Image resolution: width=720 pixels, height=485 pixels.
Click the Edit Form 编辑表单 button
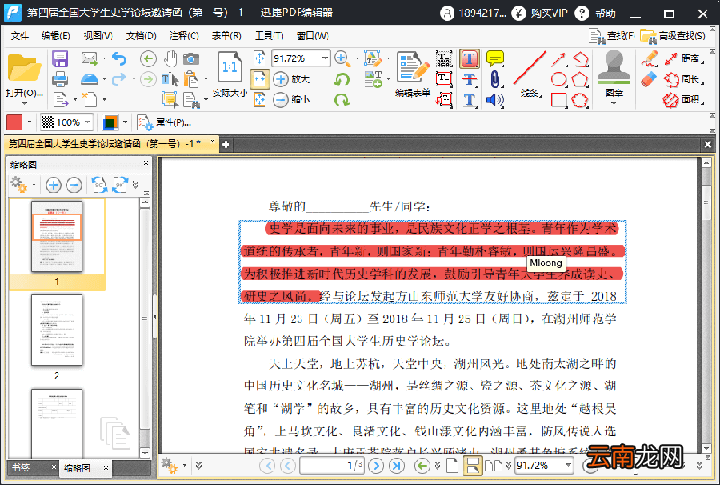[x=412, y=73]
